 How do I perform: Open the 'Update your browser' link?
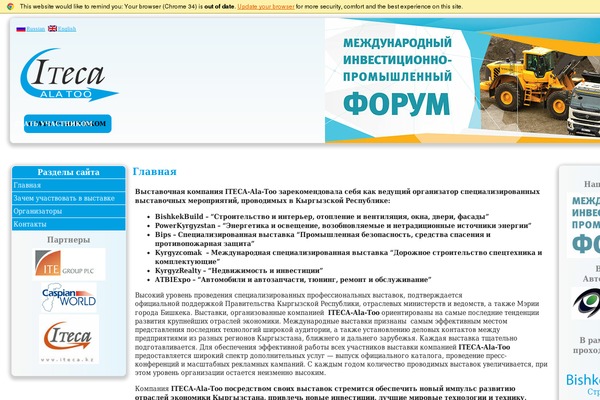(266, 7)
